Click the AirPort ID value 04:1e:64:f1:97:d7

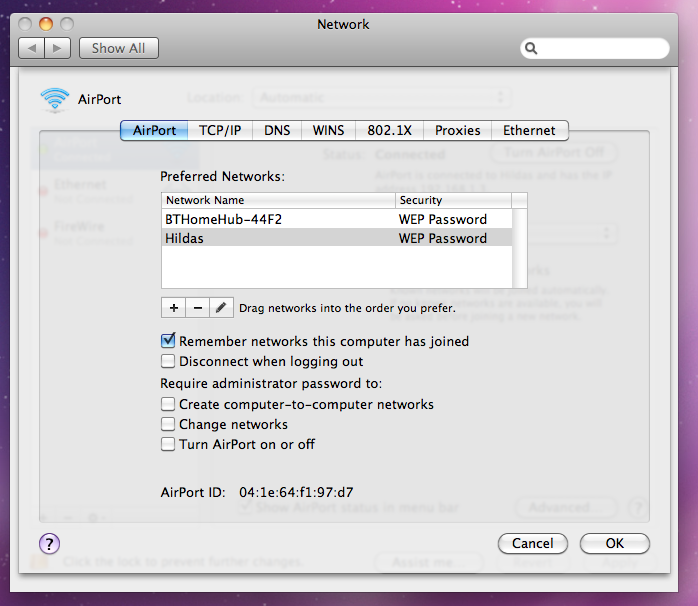point(296,492)
